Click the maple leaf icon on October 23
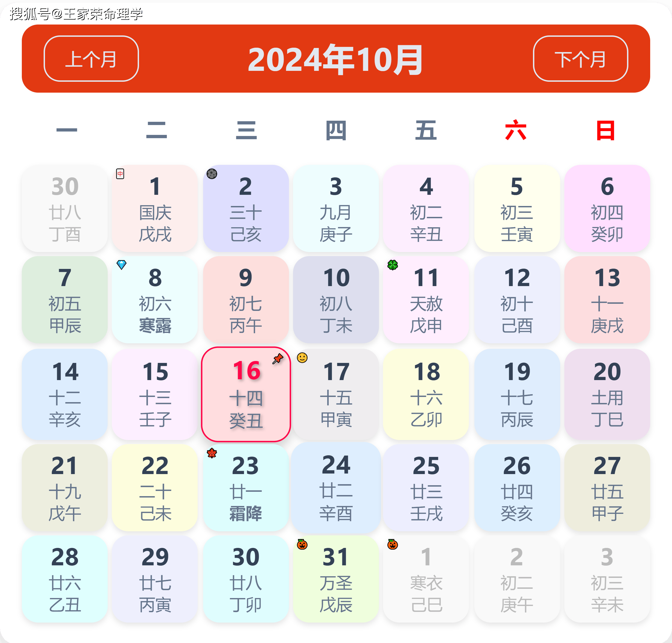 click(x=212, y=453)
